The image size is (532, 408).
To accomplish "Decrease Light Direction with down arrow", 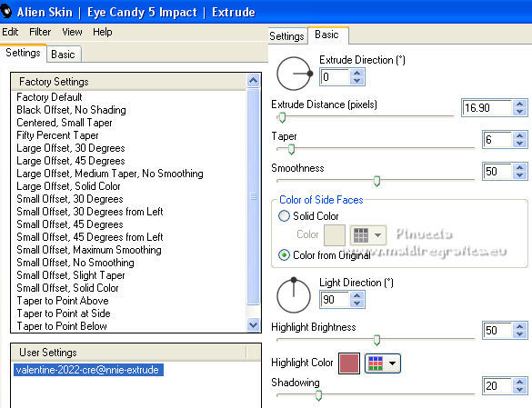I will click(356, 304).
